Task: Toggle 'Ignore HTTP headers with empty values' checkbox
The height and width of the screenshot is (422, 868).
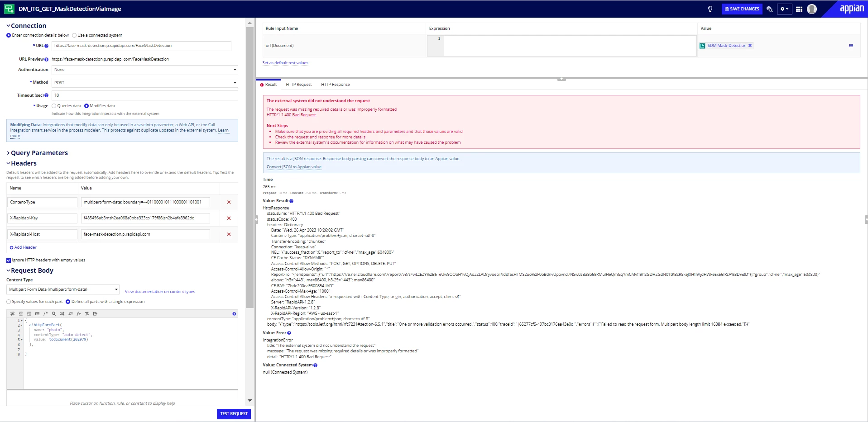Action: click(9, 260)
